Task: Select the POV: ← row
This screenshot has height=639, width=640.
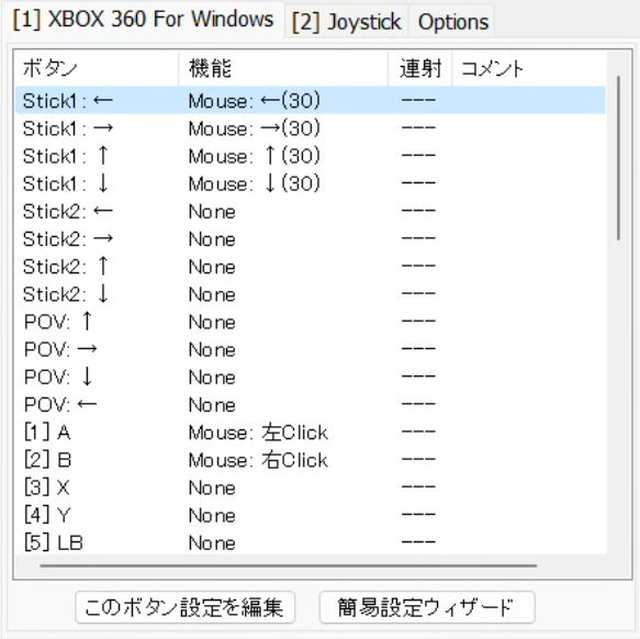Action: tap(310, 405)
